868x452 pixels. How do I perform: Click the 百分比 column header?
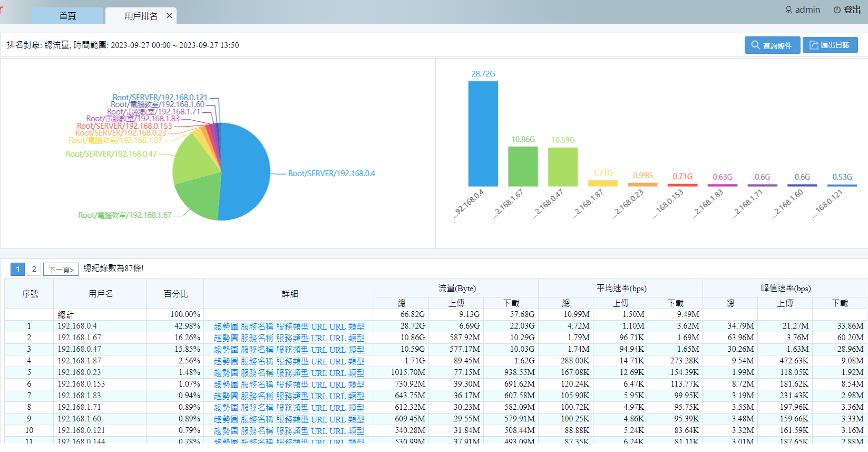tap(175, 294)
